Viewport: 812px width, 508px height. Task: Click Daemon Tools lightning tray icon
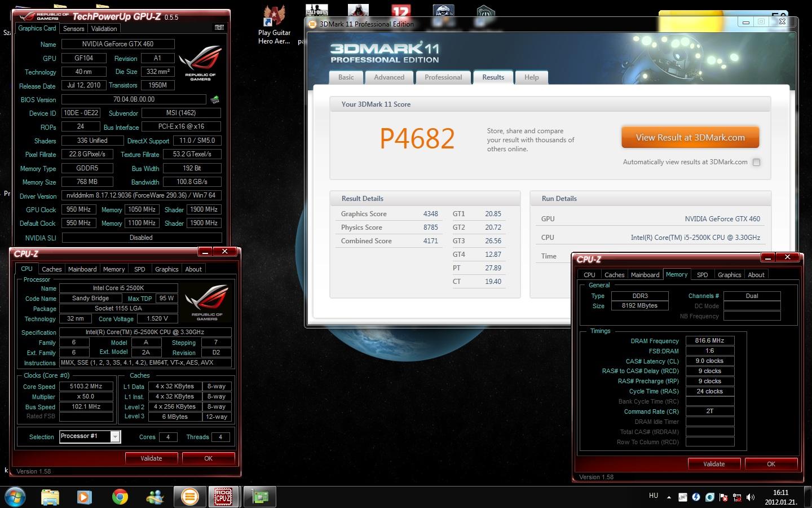tap(696, 497)
